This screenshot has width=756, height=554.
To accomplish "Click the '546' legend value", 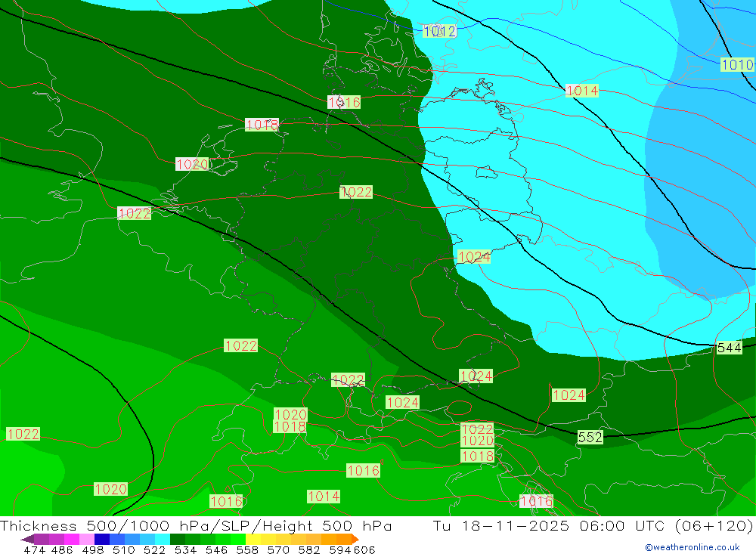I will (x=216, y=549).
